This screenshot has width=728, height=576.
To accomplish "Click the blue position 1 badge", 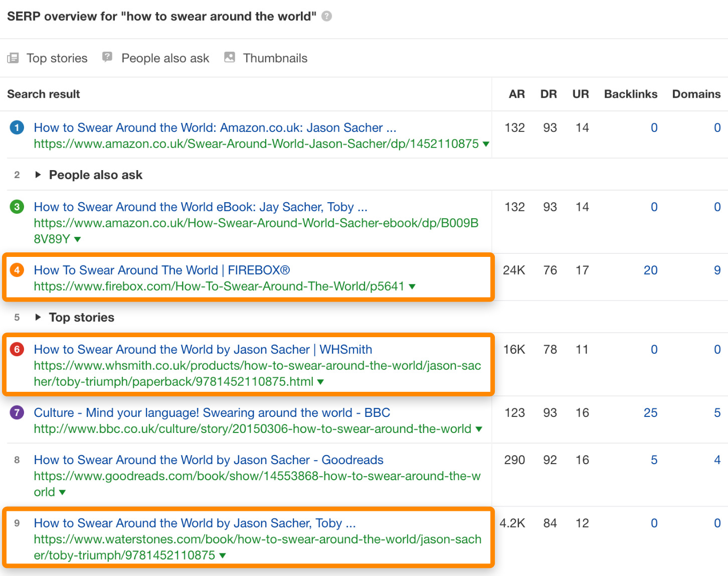I will click(x=17, y=127).
